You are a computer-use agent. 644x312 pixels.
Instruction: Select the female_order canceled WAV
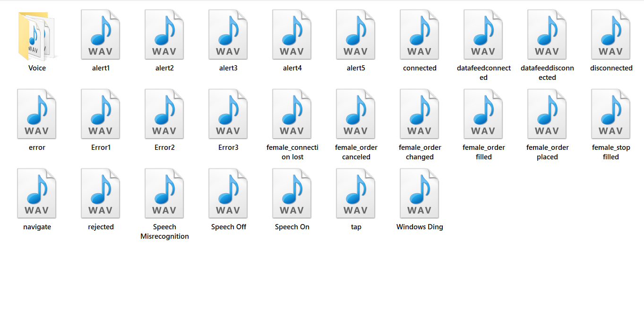click(355, 113)
